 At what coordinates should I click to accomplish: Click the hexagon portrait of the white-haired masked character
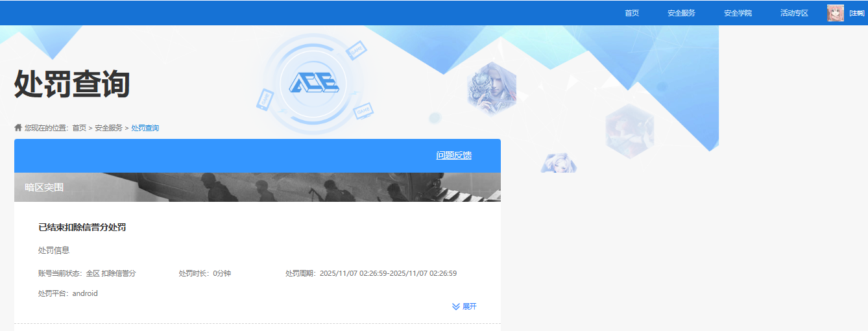[492, 89]
